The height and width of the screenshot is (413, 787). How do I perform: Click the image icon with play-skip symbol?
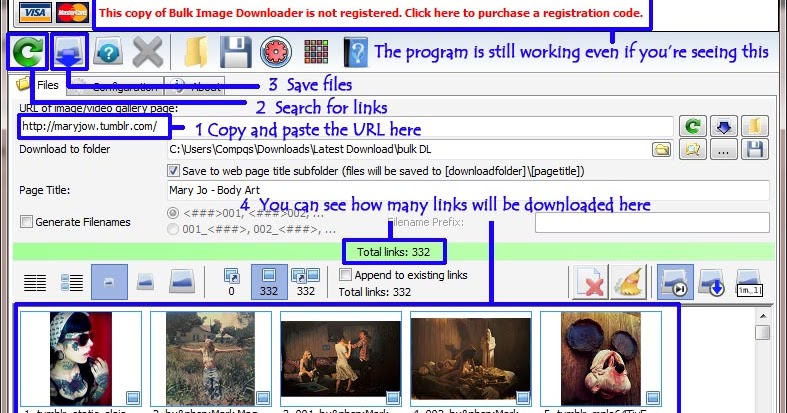pyautogui.click(x=675, y=283)
